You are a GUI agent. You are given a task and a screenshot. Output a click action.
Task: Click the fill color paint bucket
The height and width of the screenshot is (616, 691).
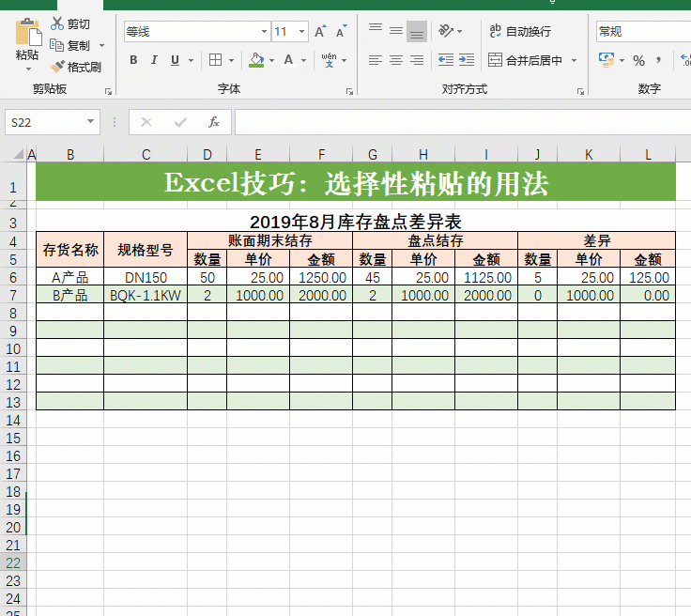point(256,60)
